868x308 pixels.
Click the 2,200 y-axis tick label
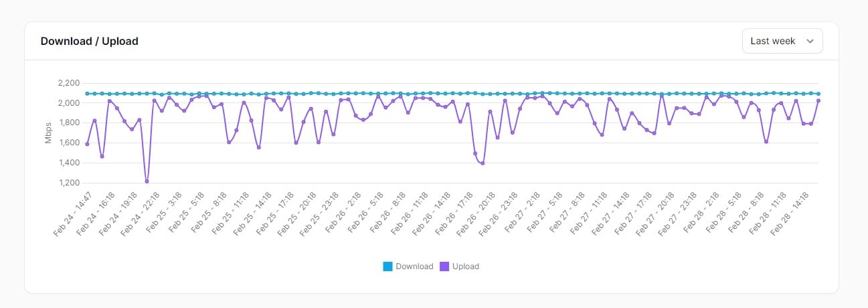(x=69, y=83)
